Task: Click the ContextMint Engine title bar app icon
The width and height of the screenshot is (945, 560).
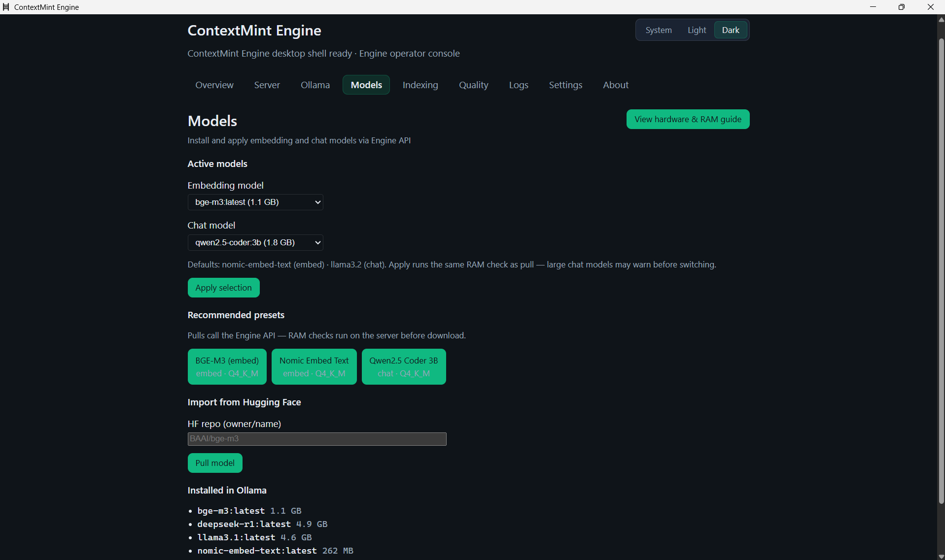Action: pos(6,7)
